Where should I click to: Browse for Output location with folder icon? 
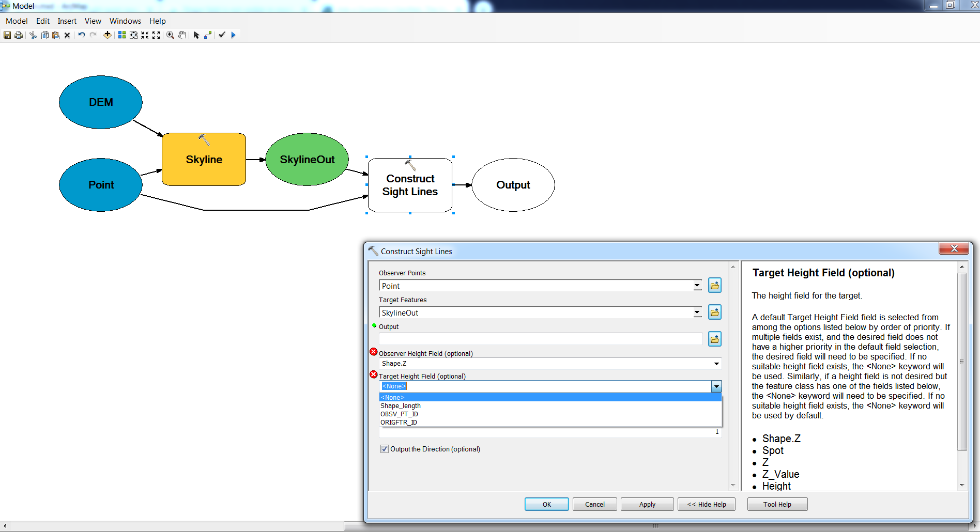(x=715, y=339)
